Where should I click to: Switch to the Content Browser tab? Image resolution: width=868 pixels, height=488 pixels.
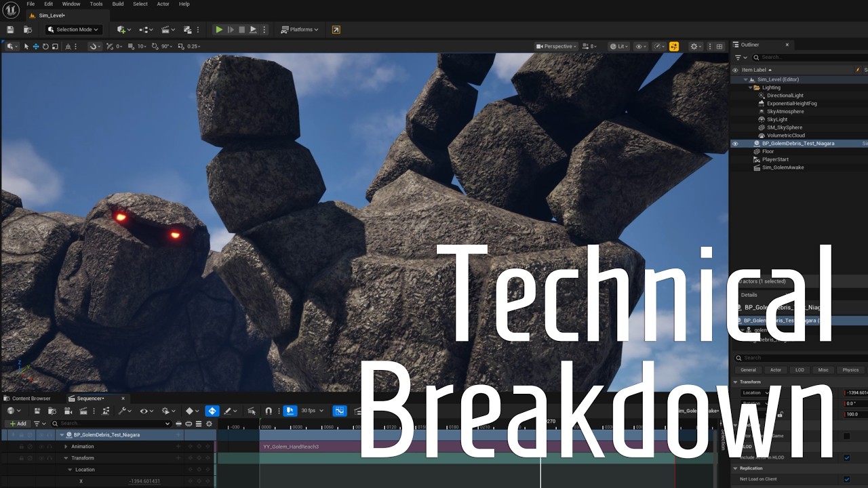pyautogui.click(x=27, y=399)
